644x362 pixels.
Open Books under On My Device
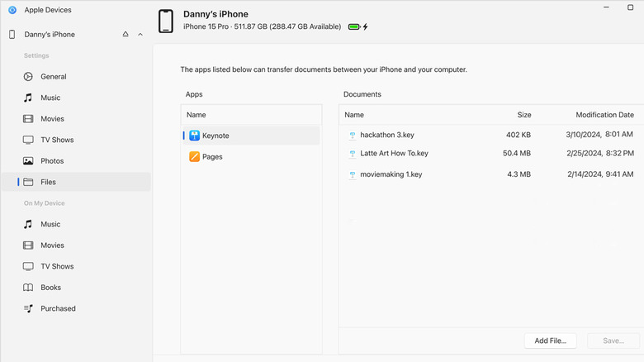click(x=50, y=288)
